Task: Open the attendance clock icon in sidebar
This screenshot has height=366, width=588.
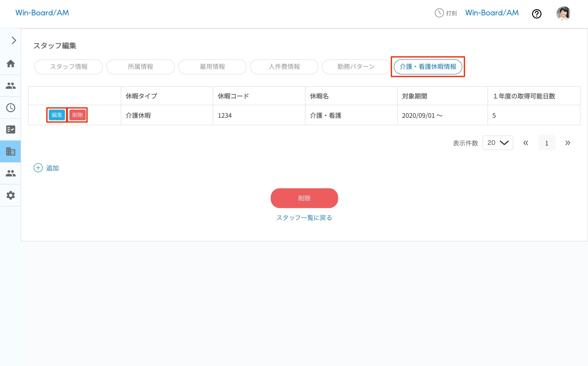Action: click(10, 108)
